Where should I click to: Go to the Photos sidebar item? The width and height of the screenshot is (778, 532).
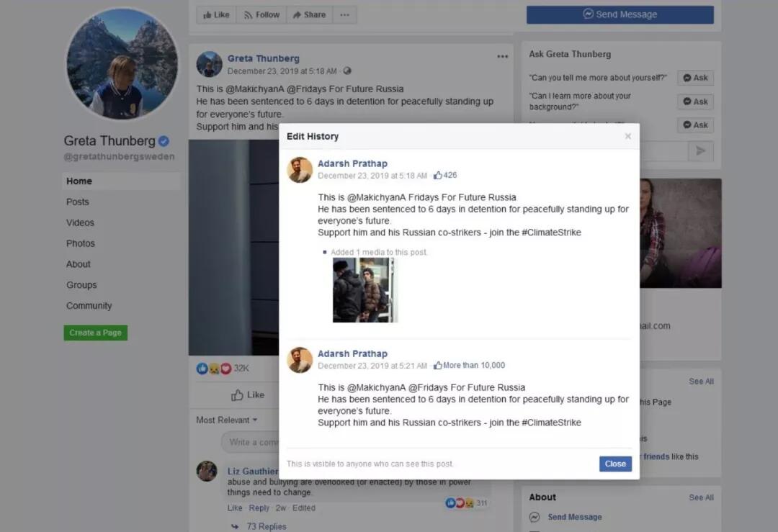[x=81, y=243]
